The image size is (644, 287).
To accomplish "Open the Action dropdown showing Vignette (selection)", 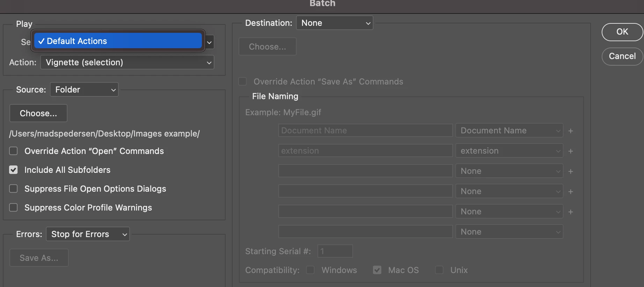I will tap(127, 62).
